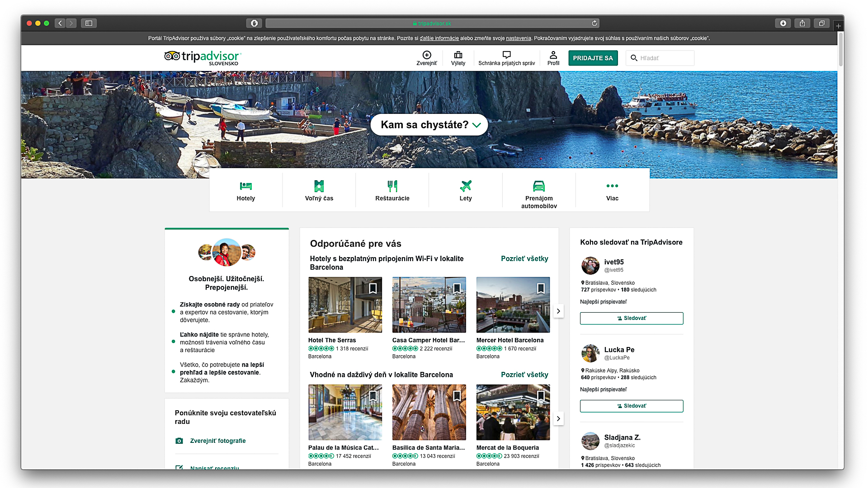The height and width of the screenshot is (488, 868).
Task: Open Safari downloads icon
Action: (783, 23)
